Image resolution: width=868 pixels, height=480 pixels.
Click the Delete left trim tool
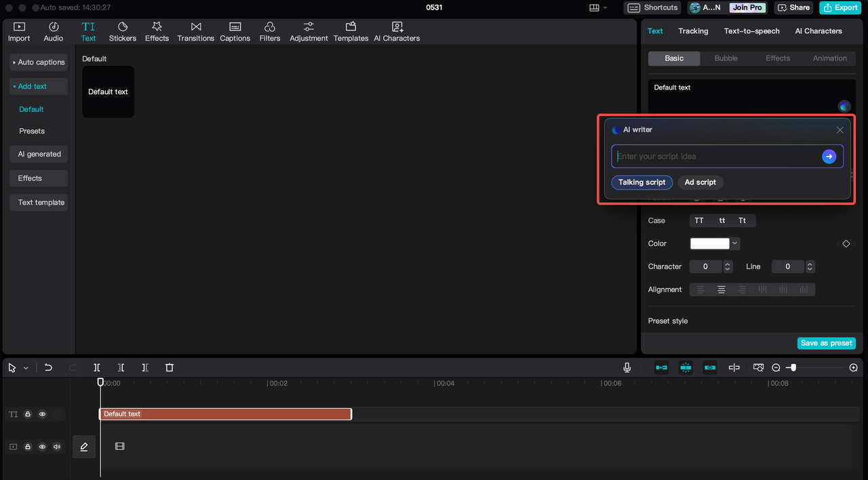click(x=121, y=367)
